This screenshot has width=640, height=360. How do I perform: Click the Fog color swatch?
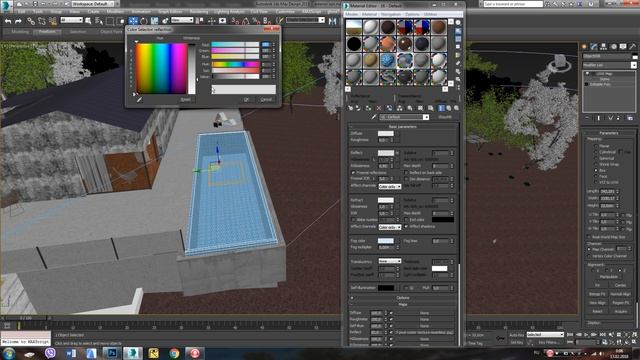click(x=386, y=241)
